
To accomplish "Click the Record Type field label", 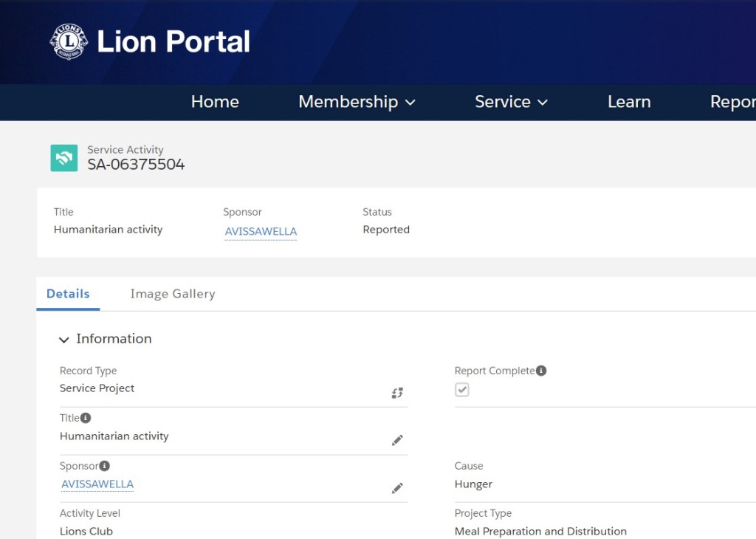I will (89, 371).
